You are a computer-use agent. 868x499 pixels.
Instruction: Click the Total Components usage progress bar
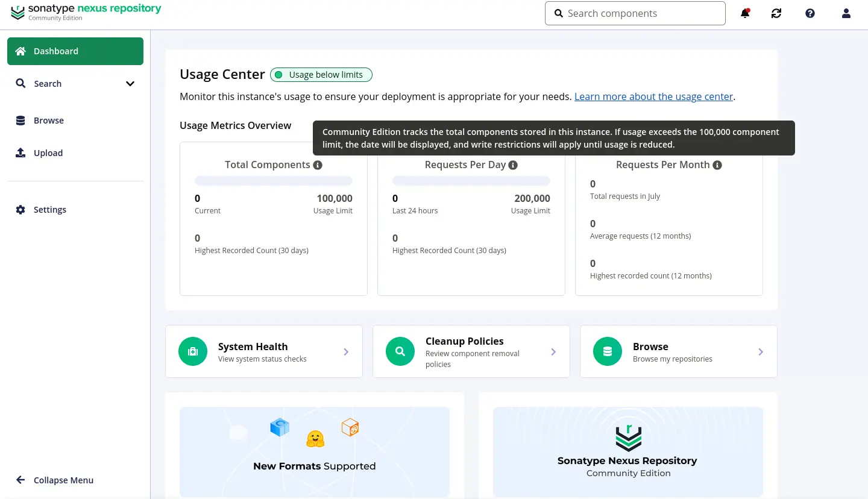point(274,181)
